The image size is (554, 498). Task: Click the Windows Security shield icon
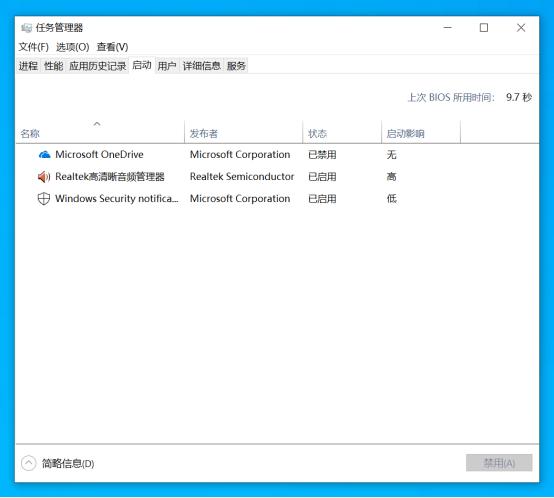click(43, 198)
